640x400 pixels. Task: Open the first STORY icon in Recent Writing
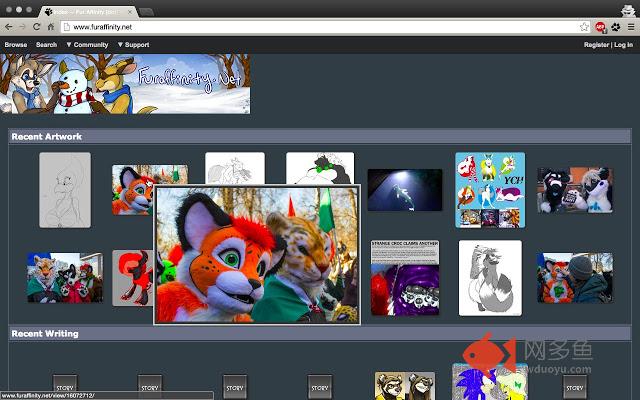[x=65, y=387]
